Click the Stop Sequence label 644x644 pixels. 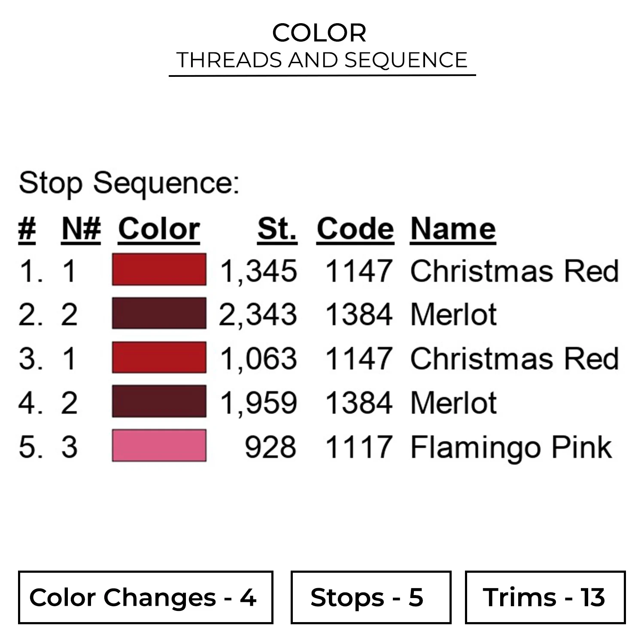tap(129, 183)
